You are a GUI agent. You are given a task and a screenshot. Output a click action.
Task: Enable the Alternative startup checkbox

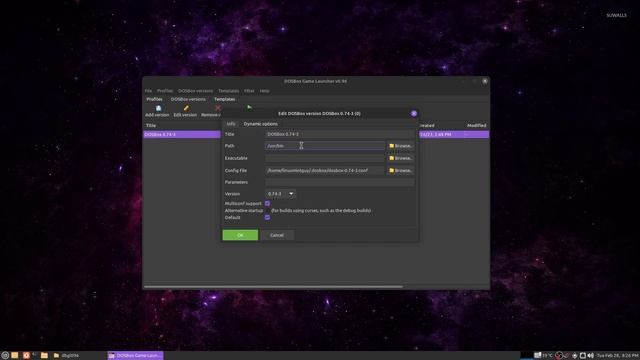267,211
